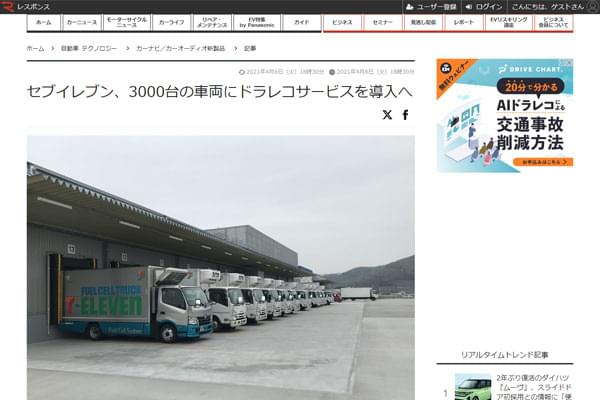Screen dimensions: 600x400
Task: Click the ホーム breadcrumb link
Action: [x=35, y=49]
